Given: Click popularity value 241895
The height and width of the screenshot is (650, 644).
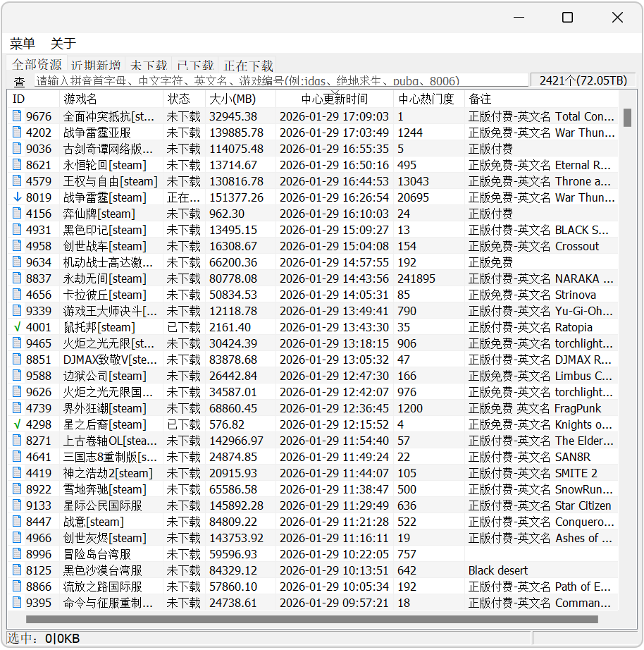Looking at the screenshot, I should coord(416,278).
